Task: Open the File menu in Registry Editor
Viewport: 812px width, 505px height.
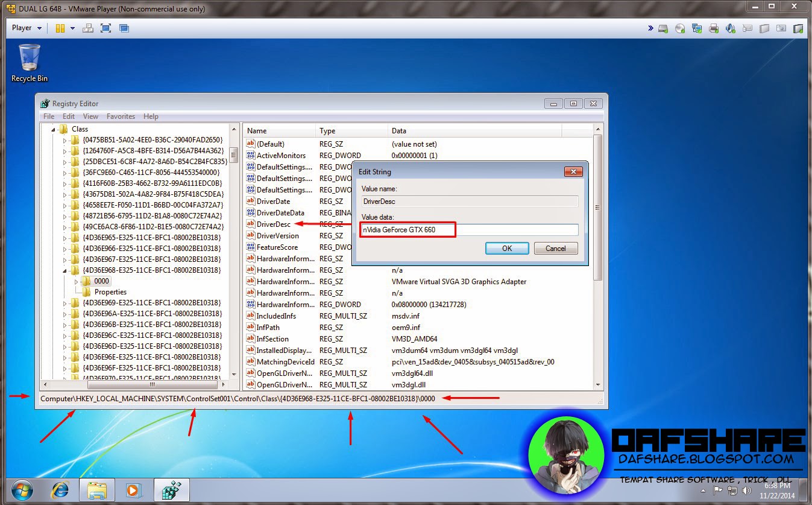Action: (49, 116)
